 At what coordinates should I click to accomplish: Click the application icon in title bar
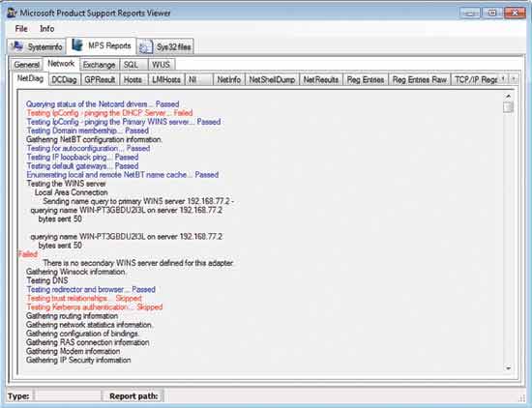tap(12, 13)
